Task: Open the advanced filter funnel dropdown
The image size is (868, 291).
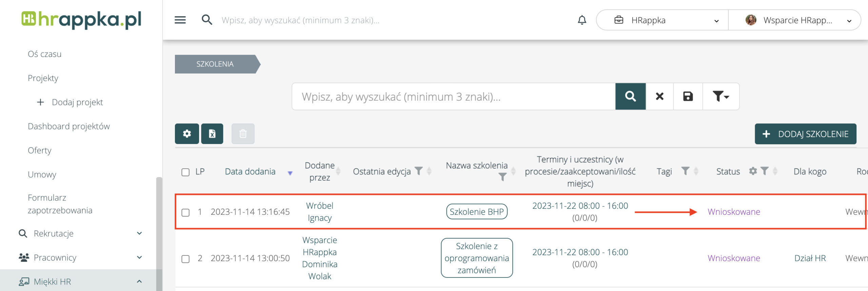Action: 721,97
